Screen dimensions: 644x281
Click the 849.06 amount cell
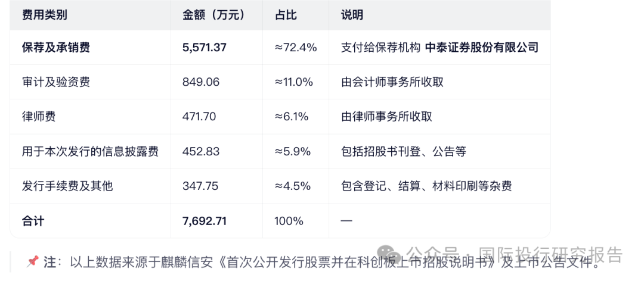pyautogui.click(x=200, y=82)
